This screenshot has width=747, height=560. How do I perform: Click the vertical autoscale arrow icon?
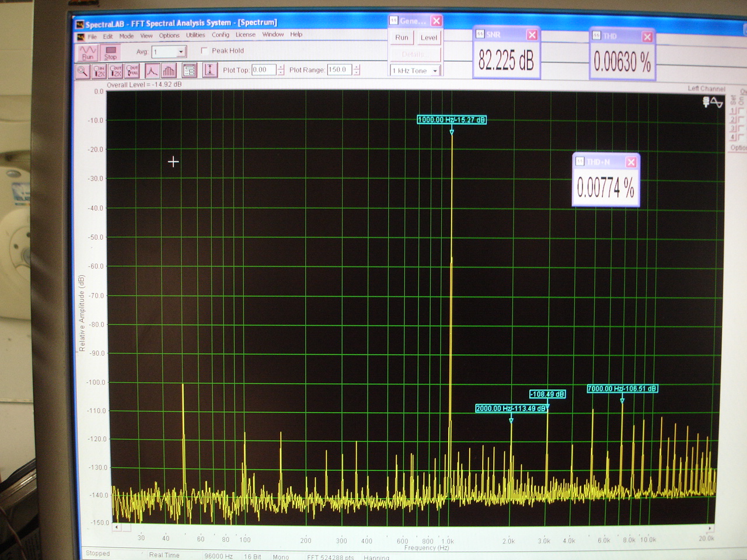click(x=210, y=71)
